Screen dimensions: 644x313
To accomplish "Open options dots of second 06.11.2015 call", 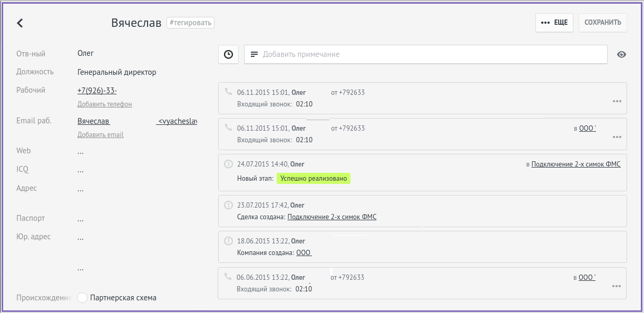I will tap(617, 137).
